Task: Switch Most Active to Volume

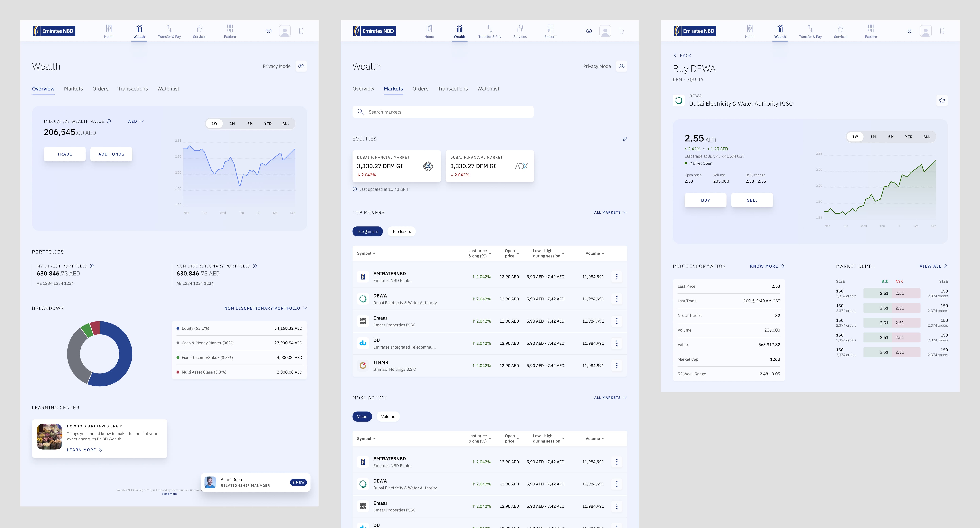Action: tap(388, 417)
